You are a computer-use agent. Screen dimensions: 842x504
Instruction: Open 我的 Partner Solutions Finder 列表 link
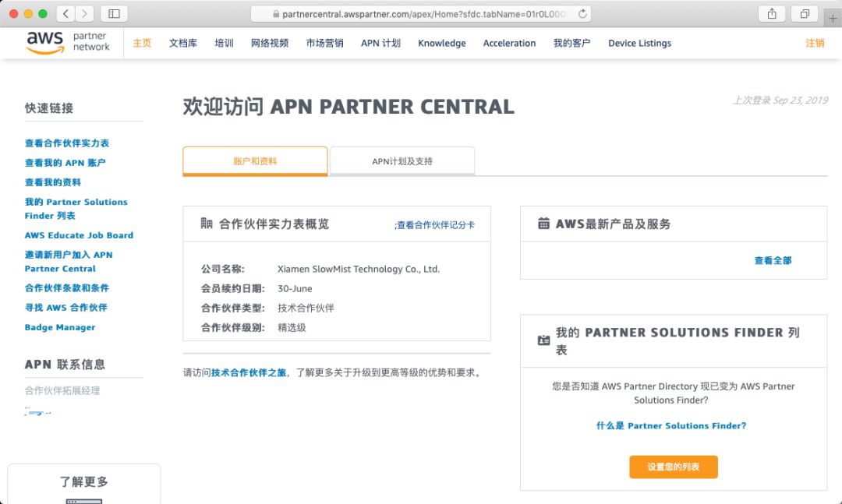76,209
